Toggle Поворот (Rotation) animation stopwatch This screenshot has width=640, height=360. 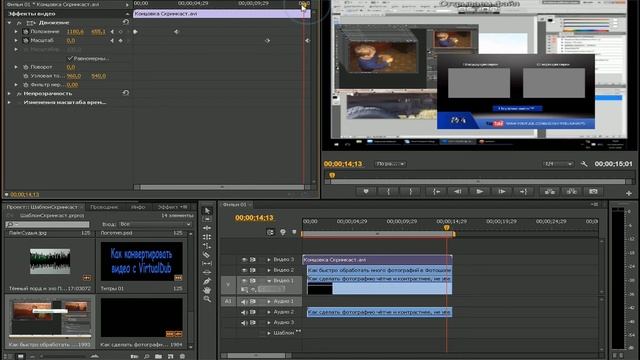coord(25,67)
